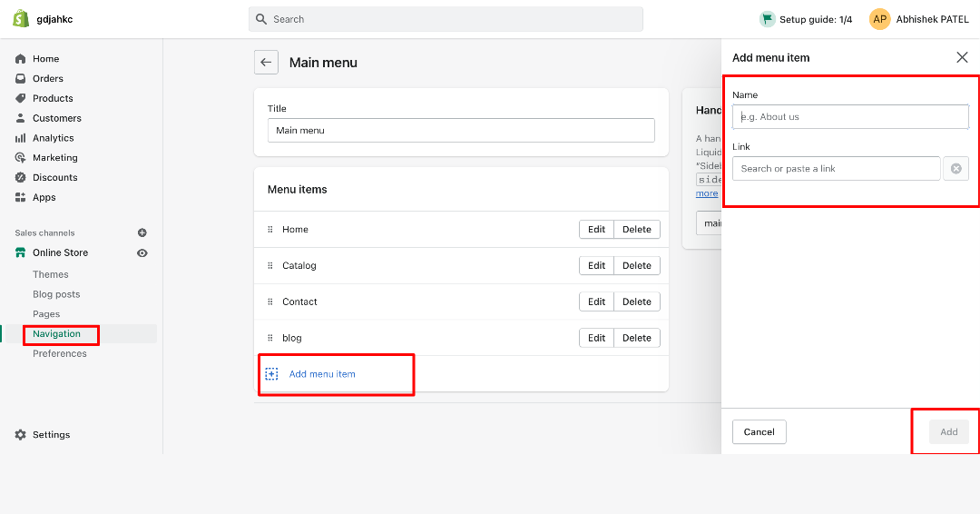Grab the drag handle for Catalog item
This screenshot has width=980, height=514.
click(270, 266)
